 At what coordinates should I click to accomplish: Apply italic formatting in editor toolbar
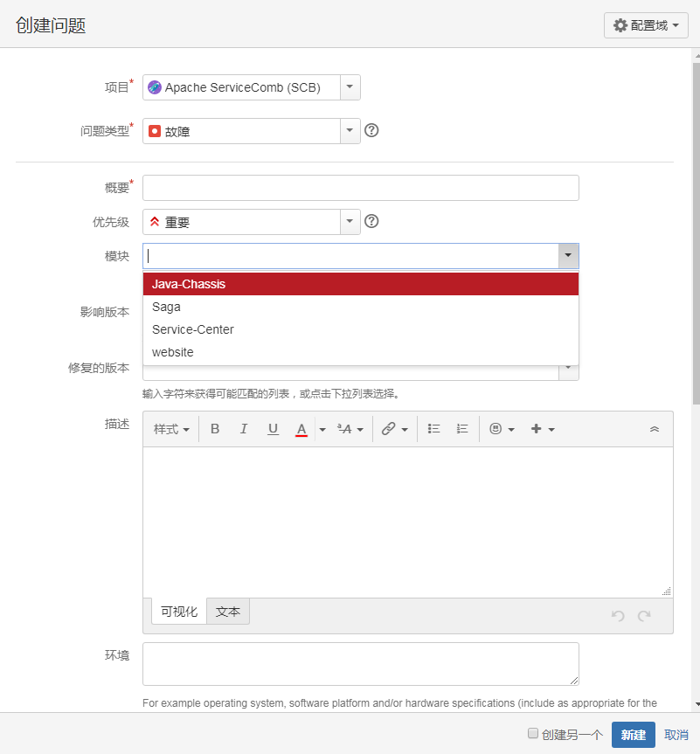(244, 429)
